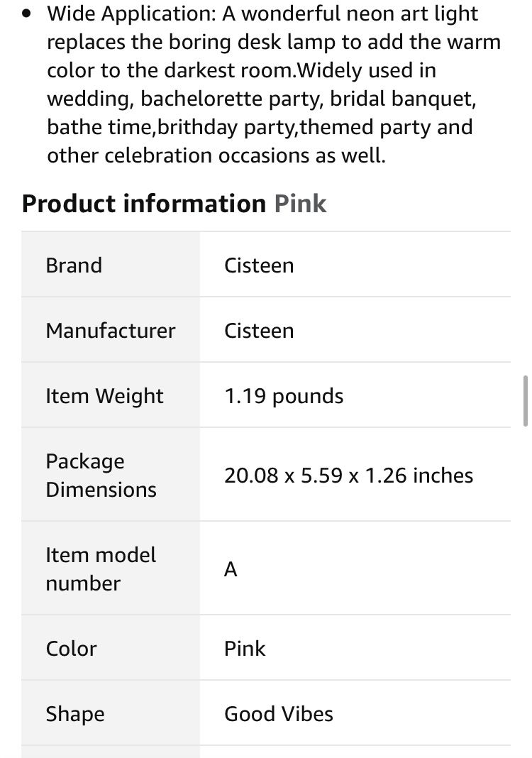Click the Item model number label
The height and width of the screenshot is (758, 532).
(x=101, y=569)
